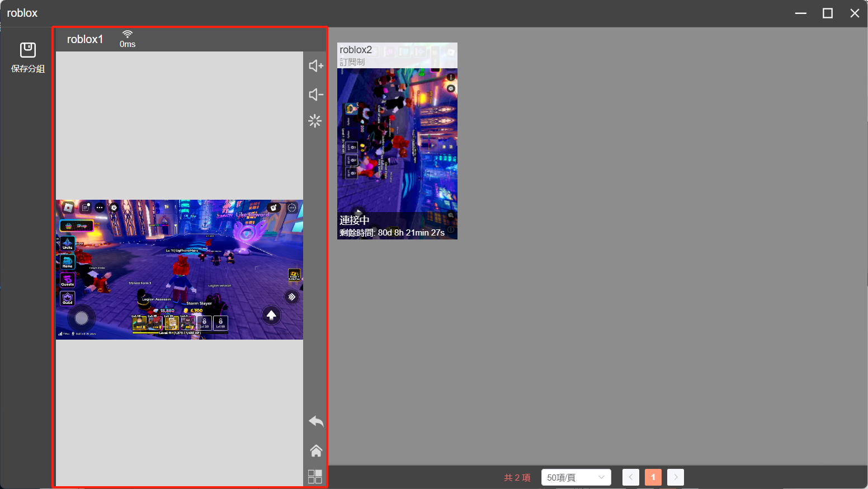Click the gold coin balance 6,900
The height and width of the screenshot is (489, 868).
coord(193,311)
